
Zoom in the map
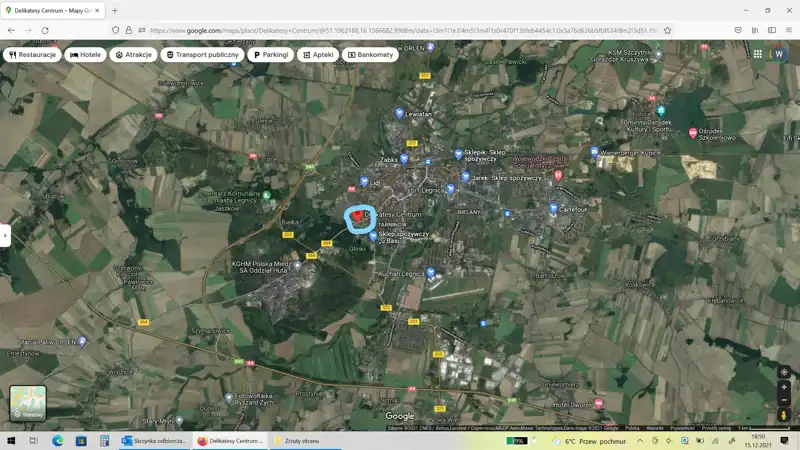pyautogui.click(x=784, y=387)
